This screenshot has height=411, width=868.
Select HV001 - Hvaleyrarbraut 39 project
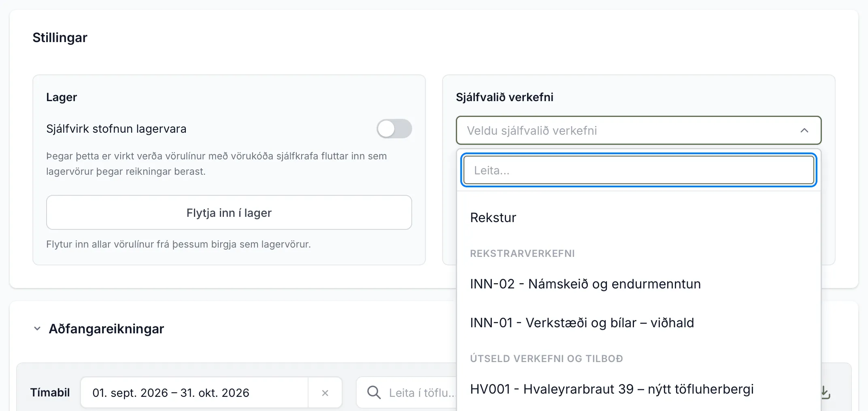point(638,389)
